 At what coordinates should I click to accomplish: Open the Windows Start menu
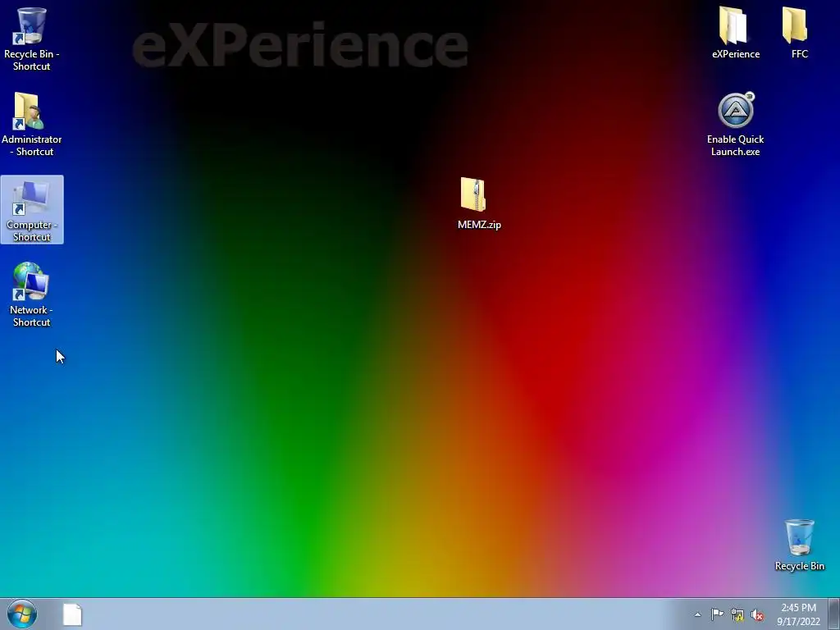22,614
